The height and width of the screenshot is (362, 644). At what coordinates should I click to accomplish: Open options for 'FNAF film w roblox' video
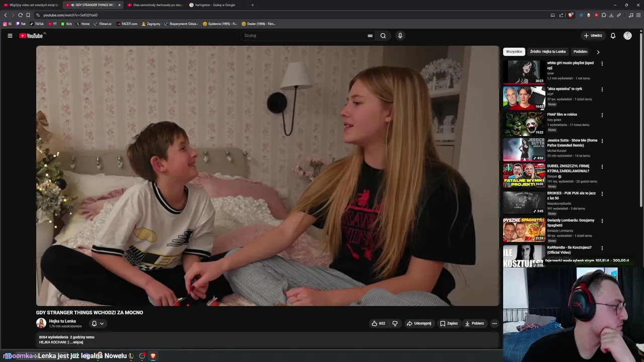tap(602, 115)
